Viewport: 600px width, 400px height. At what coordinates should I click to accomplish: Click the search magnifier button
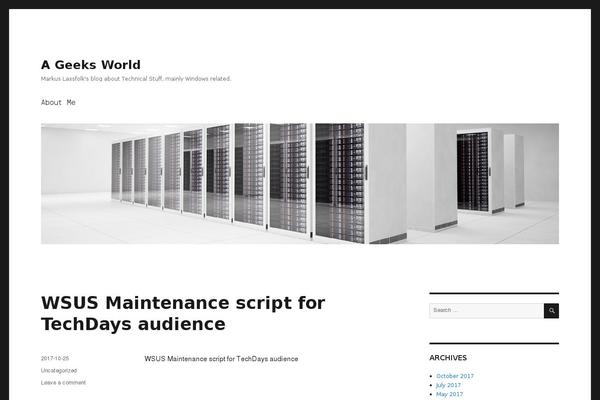click(x=551, y=310)
